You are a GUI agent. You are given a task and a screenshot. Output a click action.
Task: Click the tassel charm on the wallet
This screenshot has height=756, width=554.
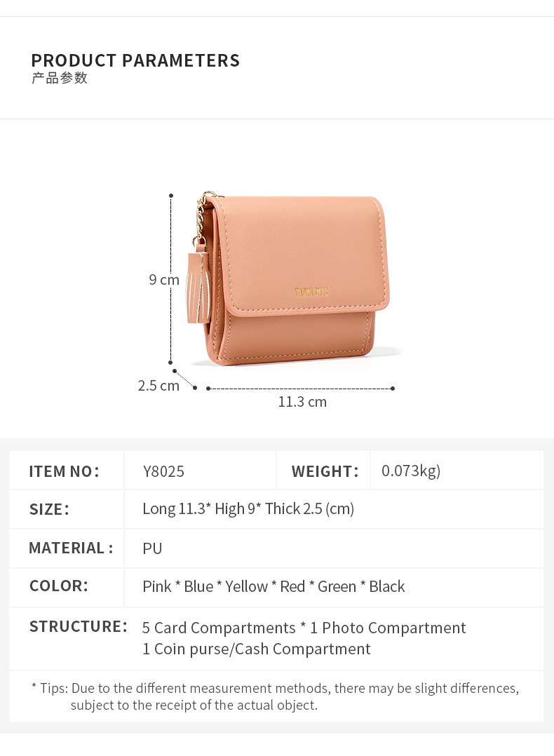199,288
